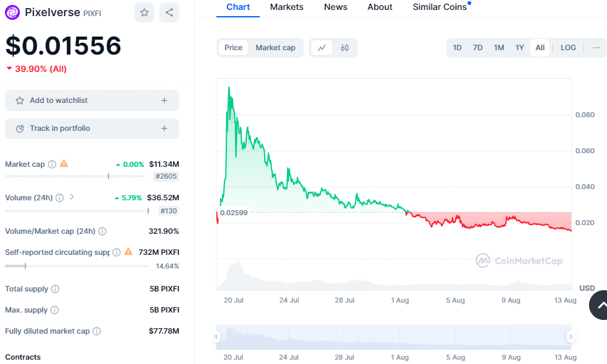Click the circulating supply warning icon
This screenshot has height=364, width=607.
(x=128, y=252)
